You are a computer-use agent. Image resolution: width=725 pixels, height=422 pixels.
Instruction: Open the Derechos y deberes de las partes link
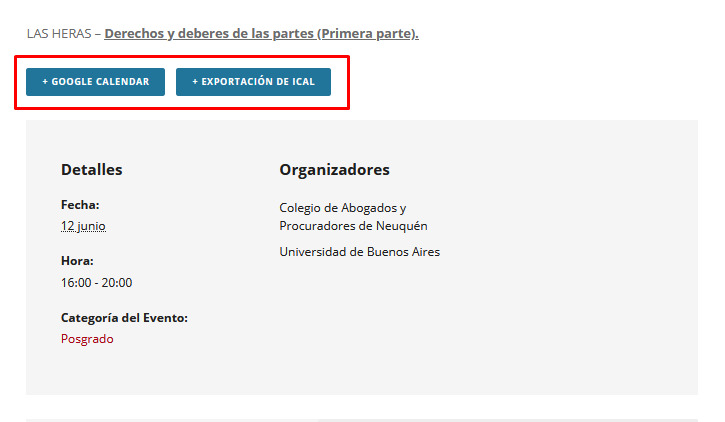261,34
